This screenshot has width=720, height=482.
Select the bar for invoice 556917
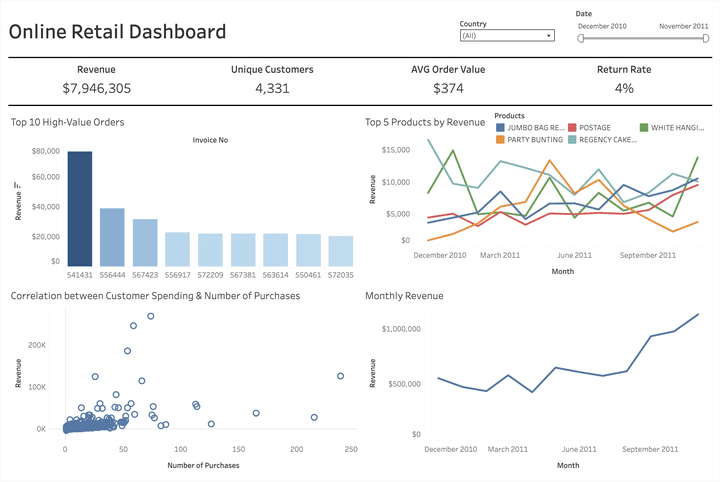(x=177, y=249)
